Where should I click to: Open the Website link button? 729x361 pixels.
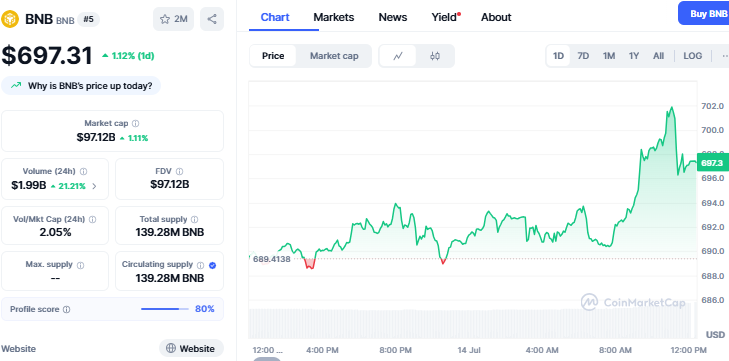191,348
